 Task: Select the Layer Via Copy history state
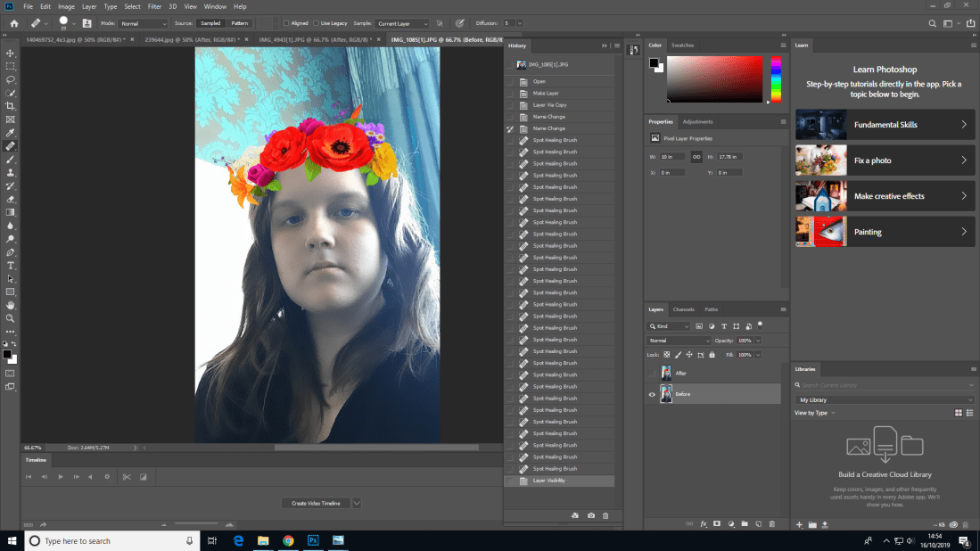coord(549,105)
